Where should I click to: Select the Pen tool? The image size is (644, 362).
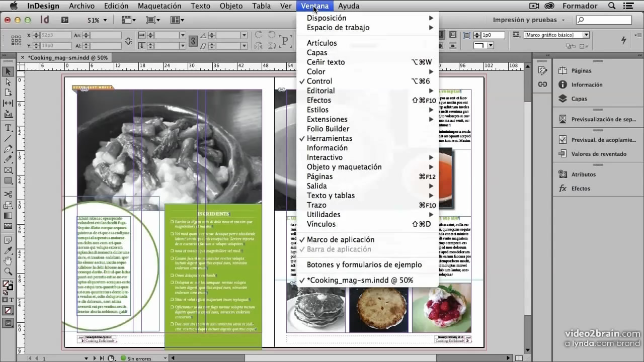8,149
